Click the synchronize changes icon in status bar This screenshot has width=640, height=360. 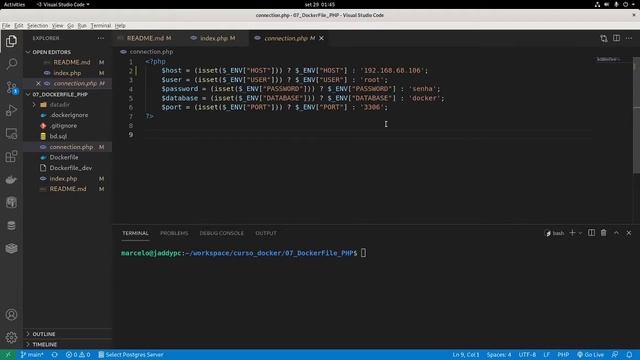point(55,355)
